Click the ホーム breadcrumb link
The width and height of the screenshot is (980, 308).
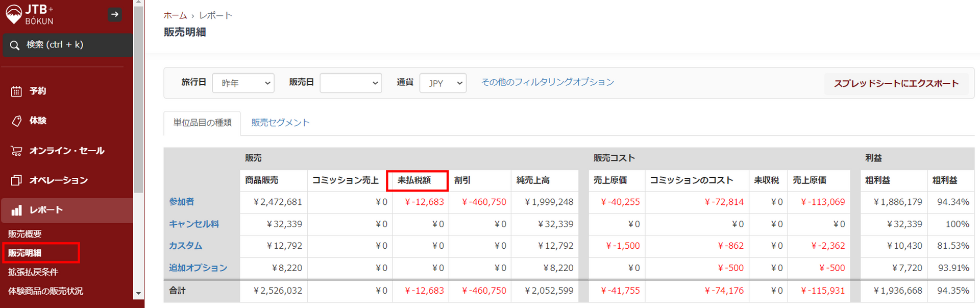[x=175, y=15]
